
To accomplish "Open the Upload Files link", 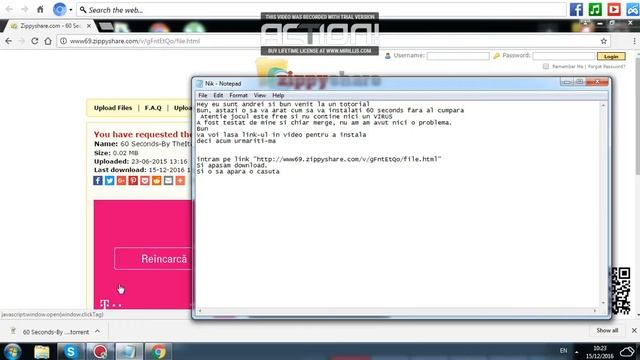I will (113, 108).
